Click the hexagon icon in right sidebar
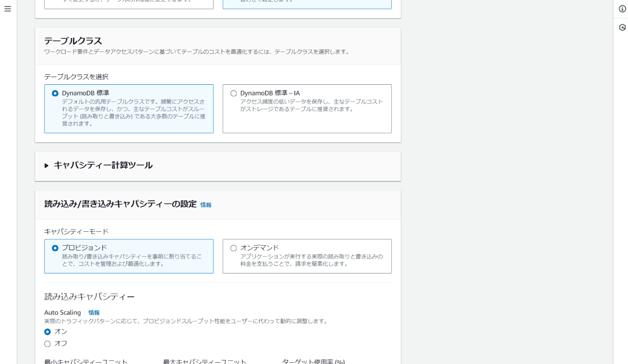 coord(622,27)
